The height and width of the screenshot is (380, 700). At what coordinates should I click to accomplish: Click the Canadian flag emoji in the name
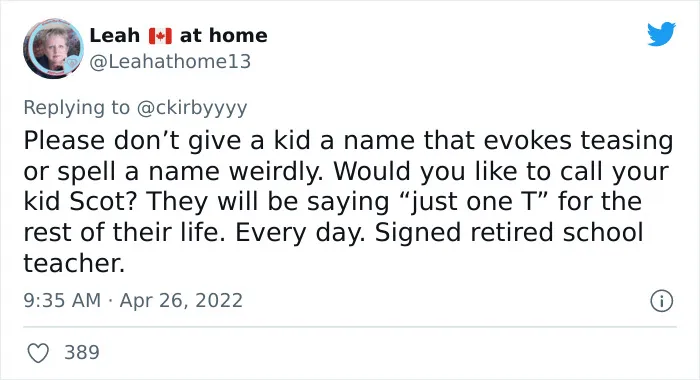pos(160,36)
